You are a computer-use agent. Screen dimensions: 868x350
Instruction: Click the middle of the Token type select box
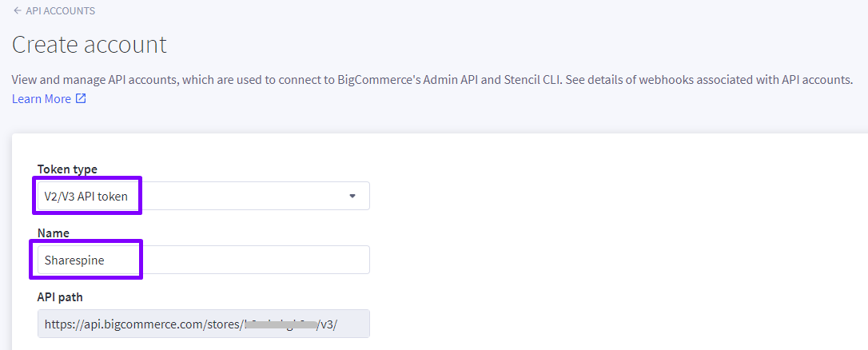[x=203, y=196]
